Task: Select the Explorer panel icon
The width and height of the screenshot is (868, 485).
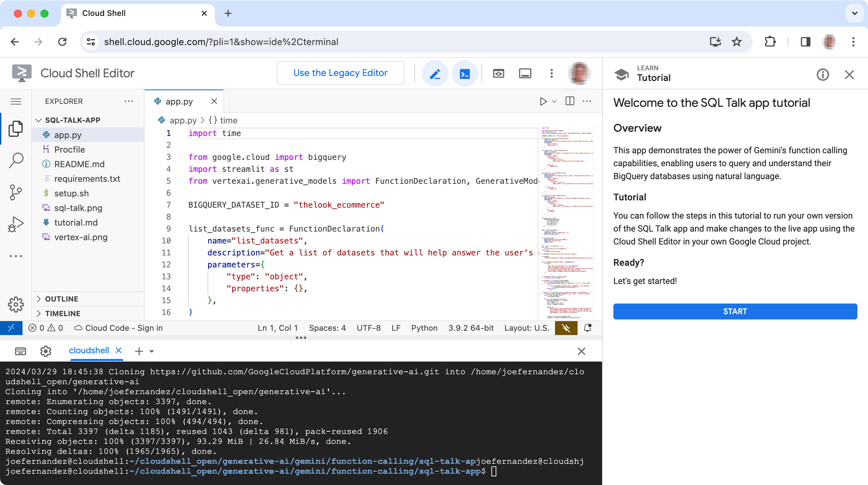Action: coord(16,130)
